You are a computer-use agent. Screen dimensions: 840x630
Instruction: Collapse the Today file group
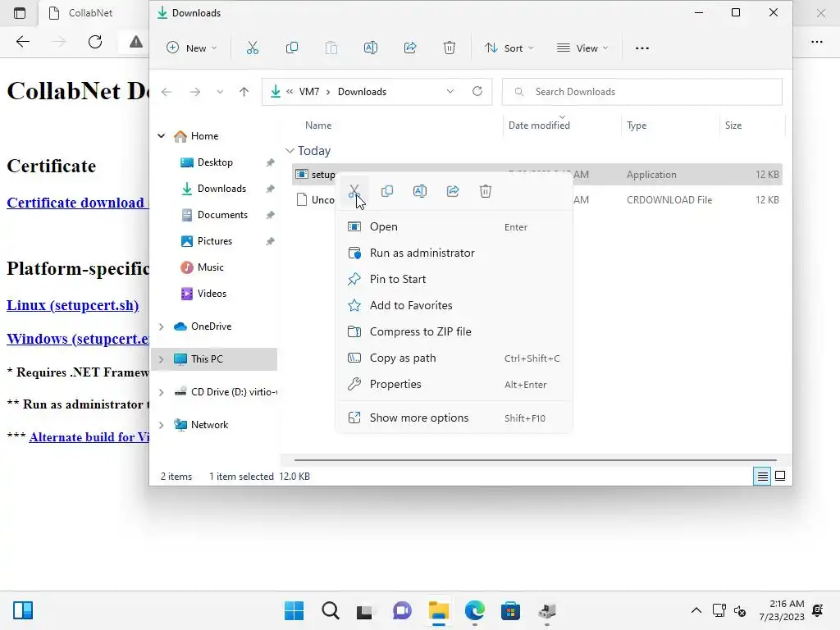(x=290, y=151)
